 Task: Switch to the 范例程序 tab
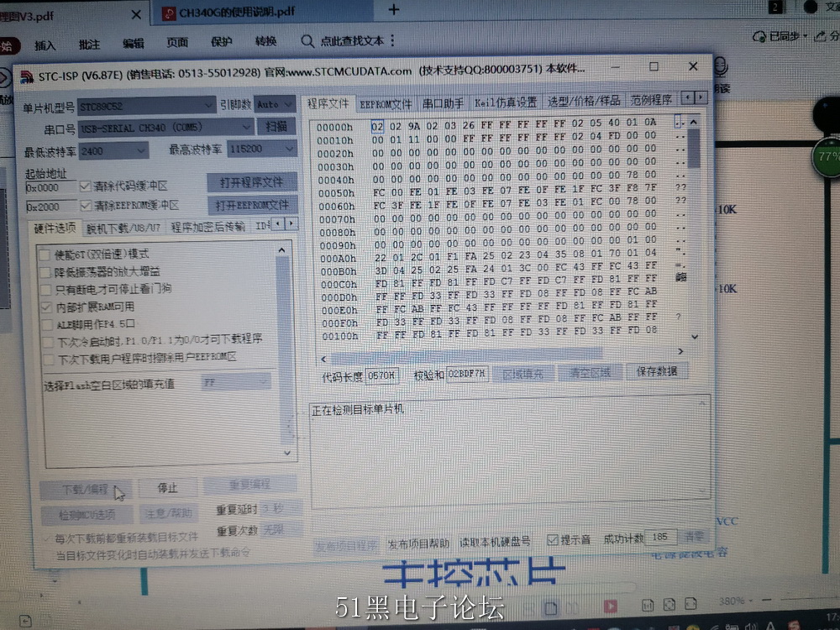coord(651,99)
